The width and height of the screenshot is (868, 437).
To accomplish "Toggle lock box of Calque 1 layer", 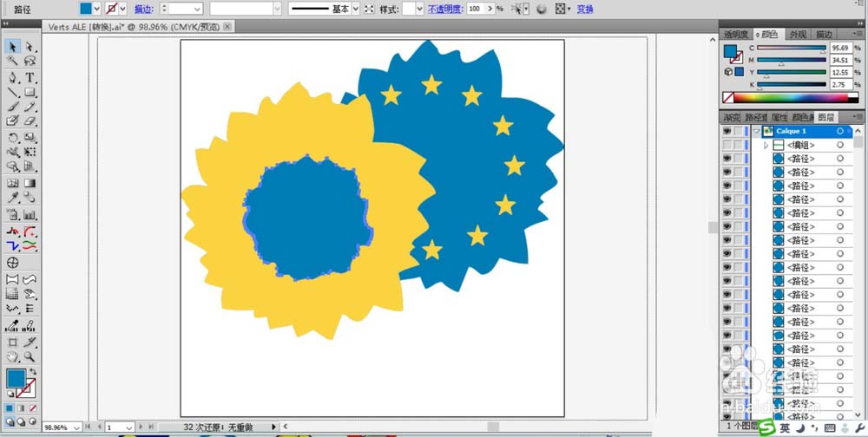I will click(x=739, y=131).
